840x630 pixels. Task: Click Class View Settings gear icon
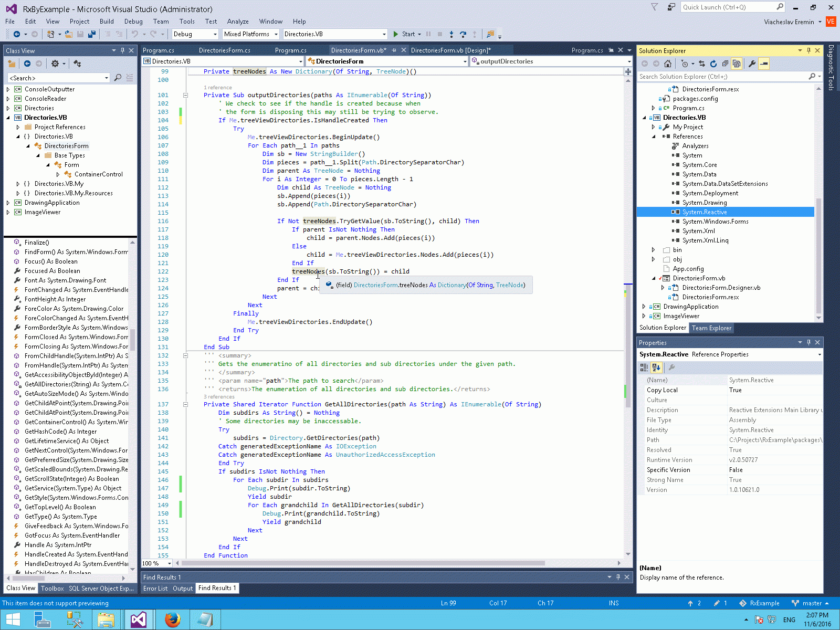(x=55, y=64)
